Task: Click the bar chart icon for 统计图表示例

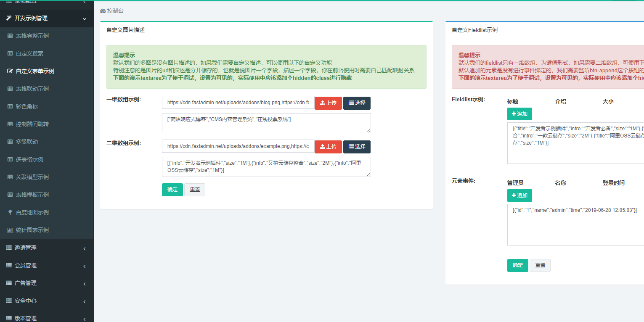Action: click(10, 230)
